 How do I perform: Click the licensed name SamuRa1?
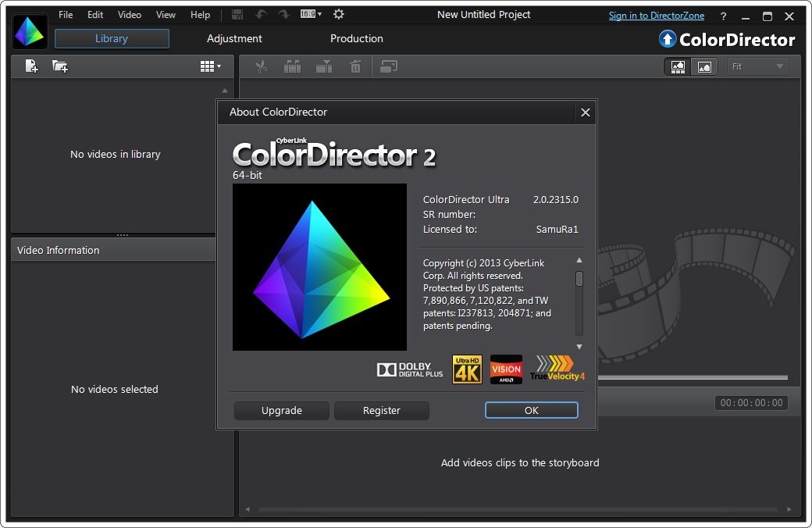(557, 229)
